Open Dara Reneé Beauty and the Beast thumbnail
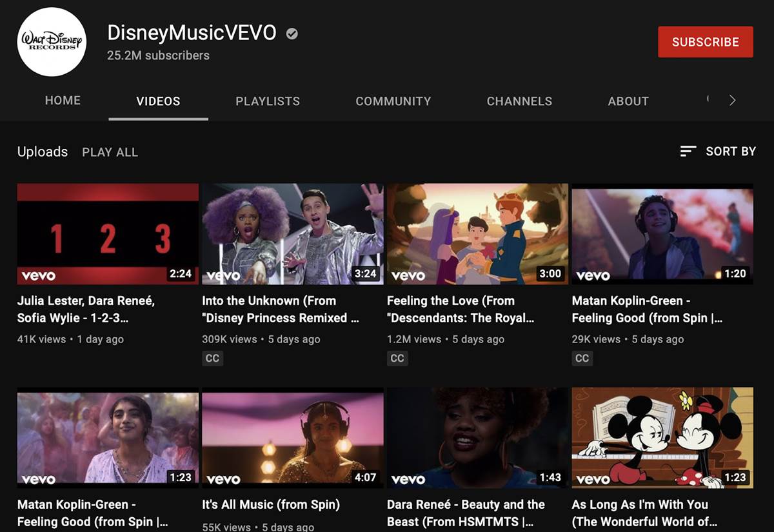 477,437
